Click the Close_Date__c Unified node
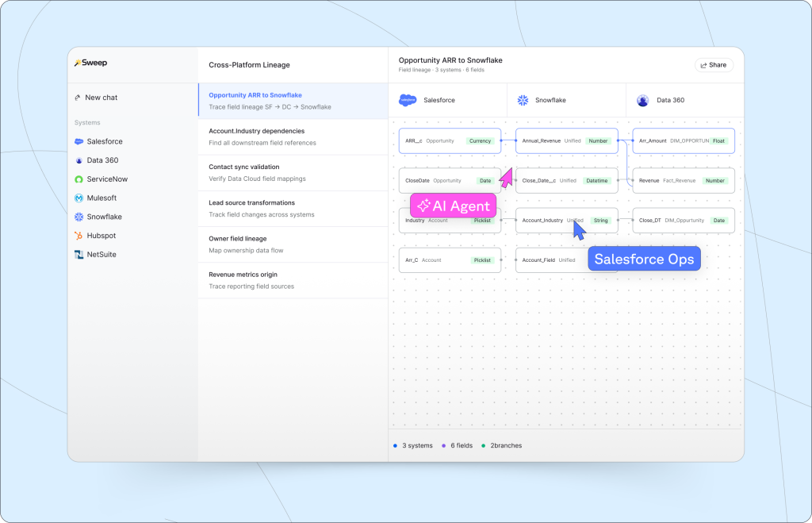The height and width of the screenshot is (523, 812). click(x=567, y=181)
